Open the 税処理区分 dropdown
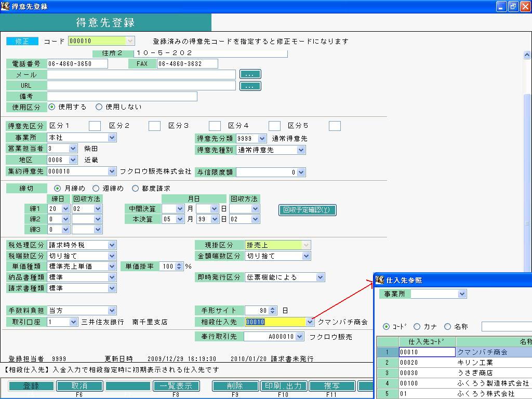The image size is (532, 399). point(112,245)
